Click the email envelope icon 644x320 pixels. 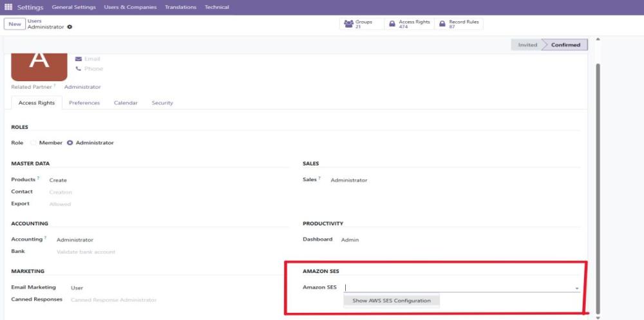(79, 59)
